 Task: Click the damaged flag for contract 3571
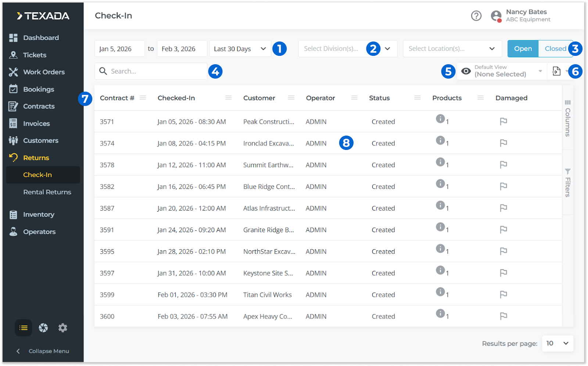[503, 121]
